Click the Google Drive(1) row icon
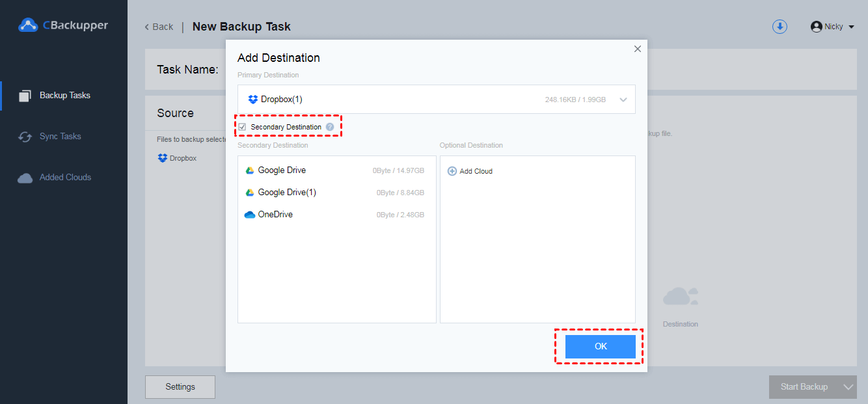Screen dimensions: 868x404 [249, 193]
